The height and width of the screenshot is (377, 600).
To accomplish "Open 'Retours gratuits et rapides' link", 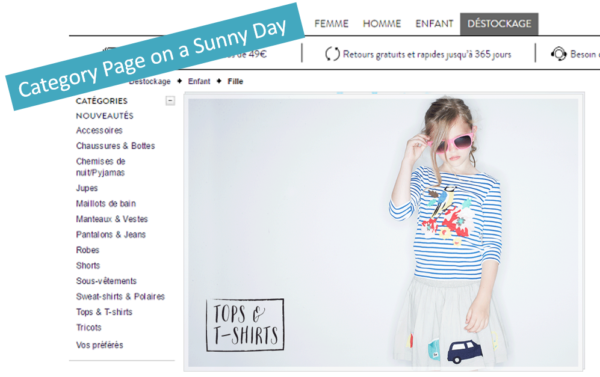I will [x=427, y=54].
